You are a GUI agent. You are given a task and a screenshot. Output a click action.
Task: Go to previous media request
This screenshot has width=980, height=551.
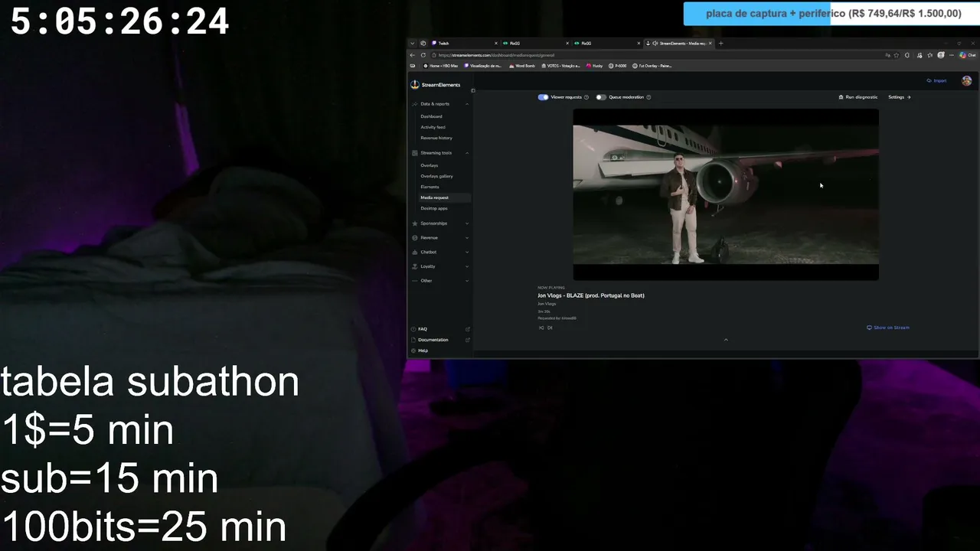[x=541, y=328]
